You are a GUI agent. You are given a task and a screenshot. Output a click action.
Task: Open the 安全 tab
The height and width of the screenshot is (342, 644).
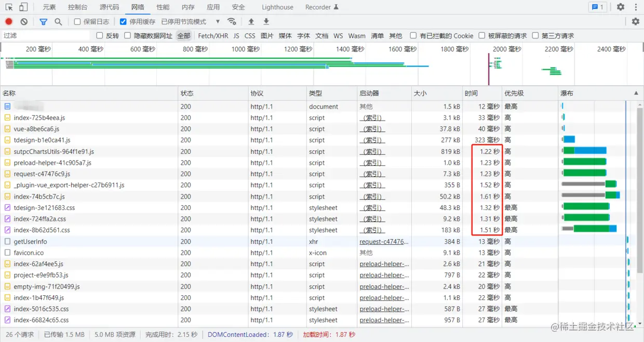click(x=238, y=7)
